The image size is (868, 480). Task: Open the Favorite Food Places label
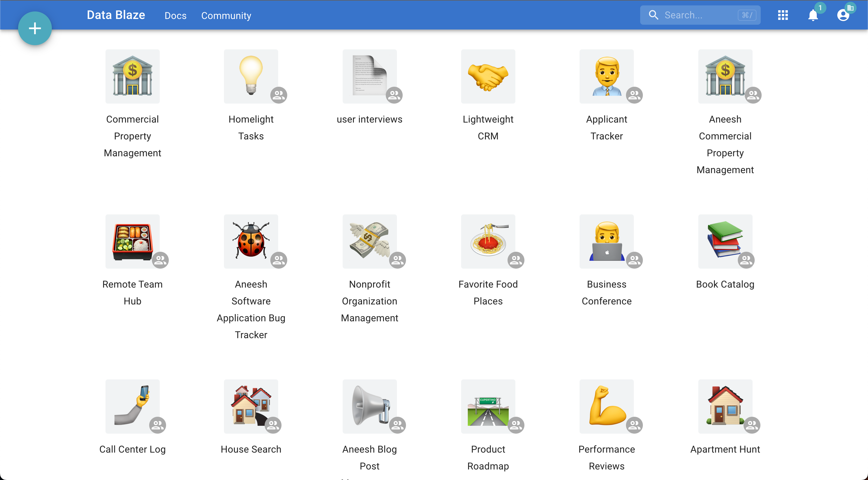pos(488,292)
